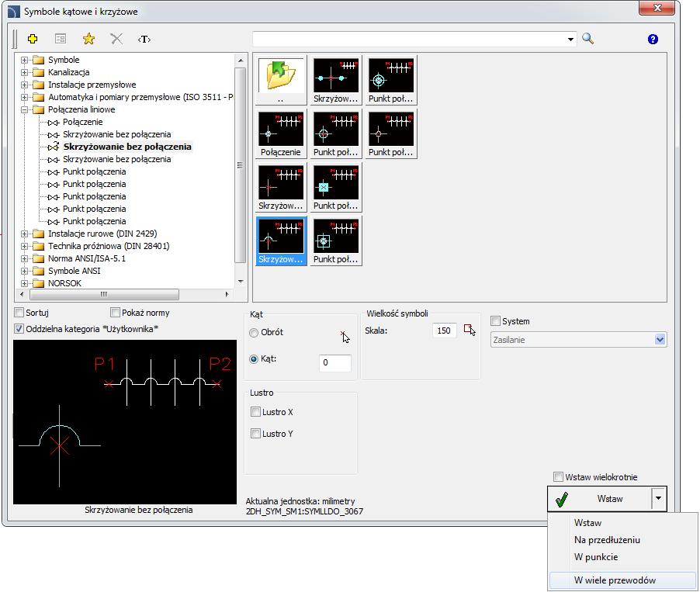Open help with the blue question icon
Screen dimensions: 700x592
pos(653,40)
